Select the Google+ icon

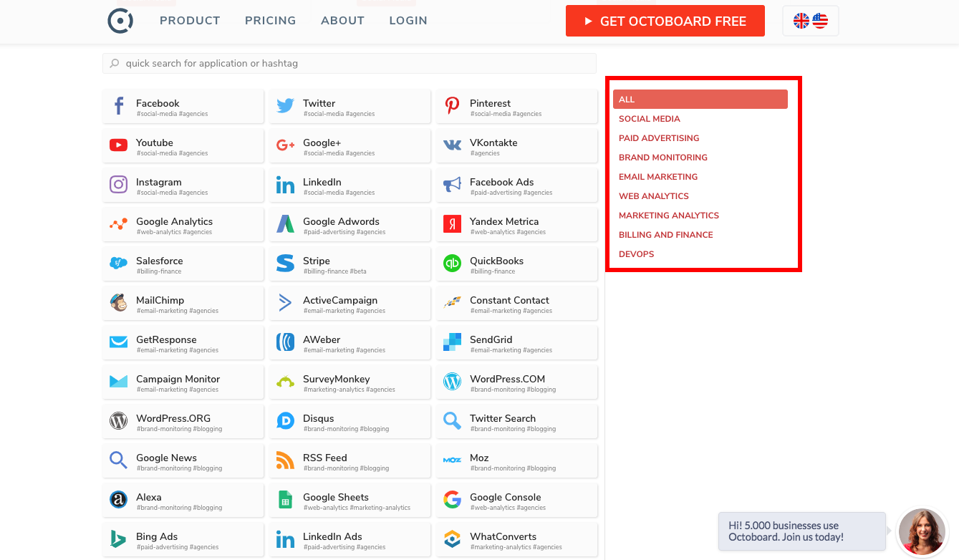coord(285,145)
